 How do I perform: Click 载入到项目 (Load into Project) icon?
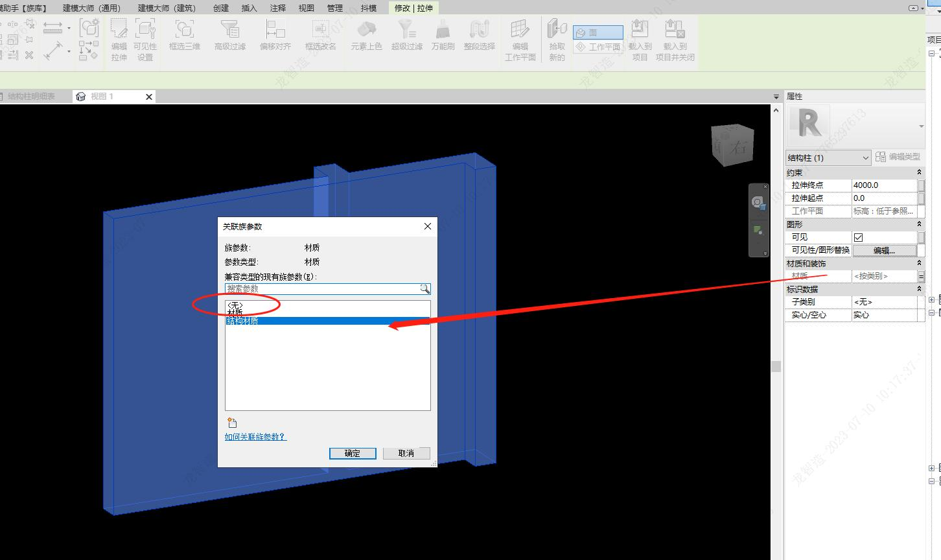(x=640, y=39)
